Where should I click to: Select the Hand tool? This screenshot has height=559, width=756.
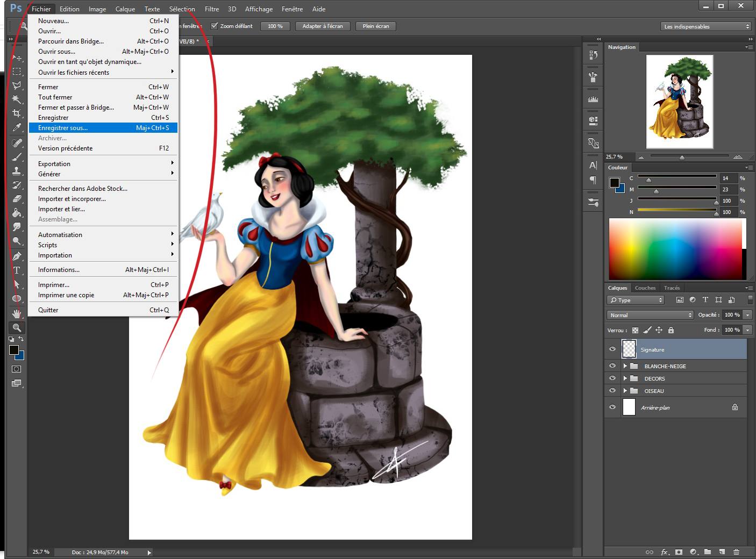point(17,313)
